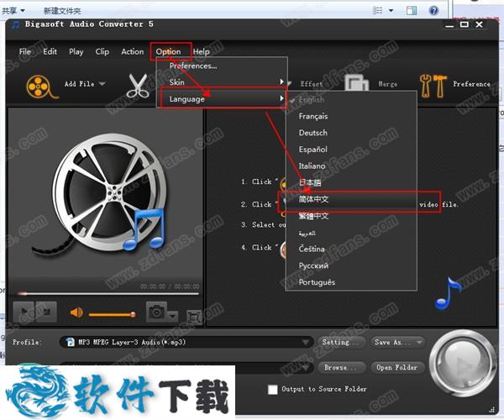
Task: Click the full screen icon in player
Action: point(194,317)
